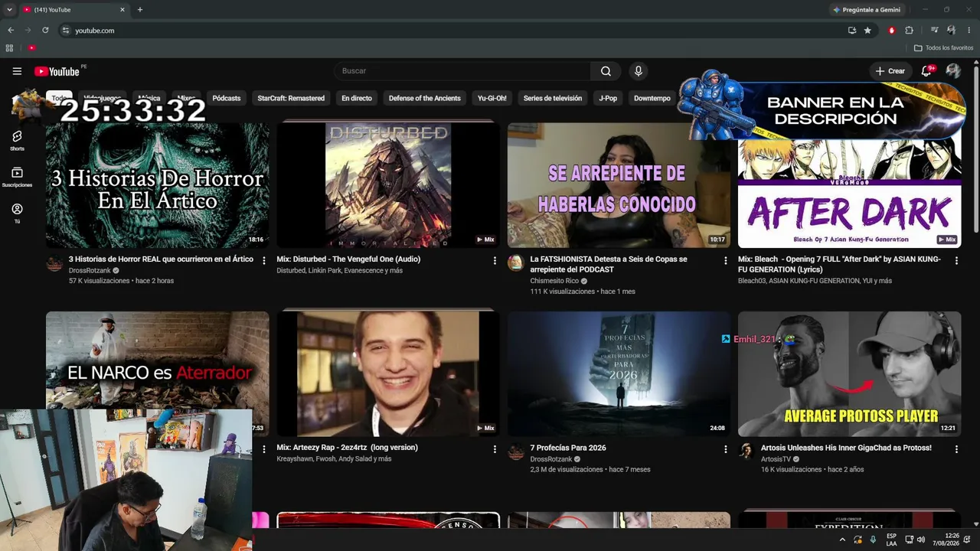Open Shorts in the sidebar
980x551 pixels.
click(17, 140)
